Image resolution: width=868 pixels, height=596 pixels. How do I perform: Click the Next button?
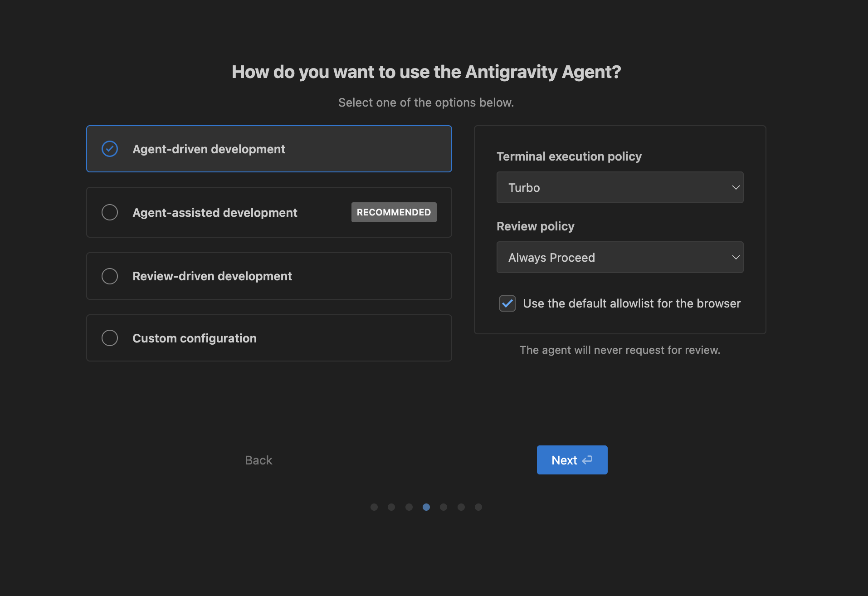click(572, 459)
